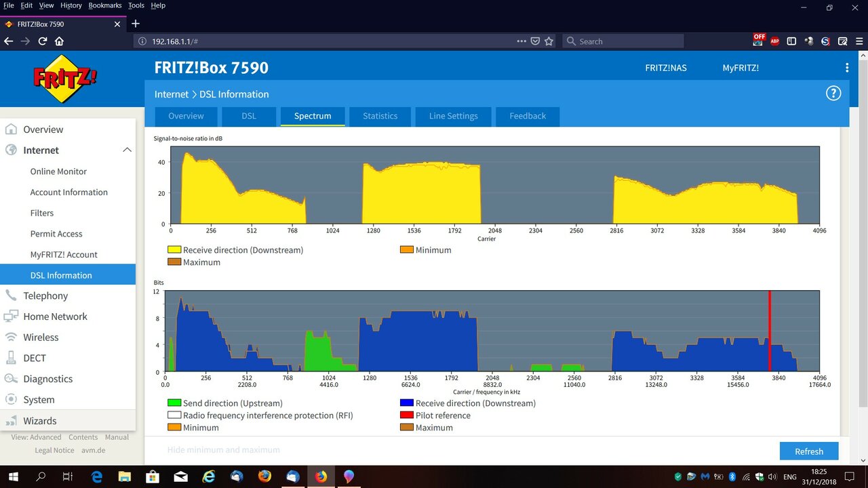Viewport: 868px width, 488px height.
Task: Click the Manual footer link
Action: click(x=117, y=437)
